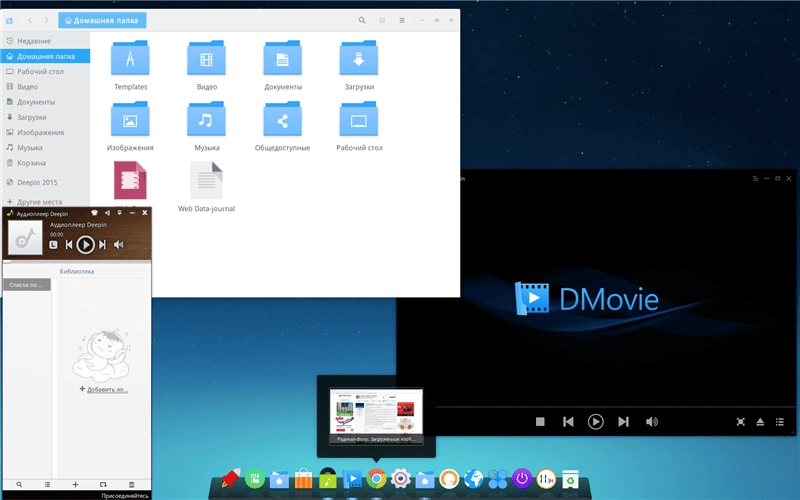Go back in file manager navigation
This screenshot has width=800, height=500.
pos(30,20)
